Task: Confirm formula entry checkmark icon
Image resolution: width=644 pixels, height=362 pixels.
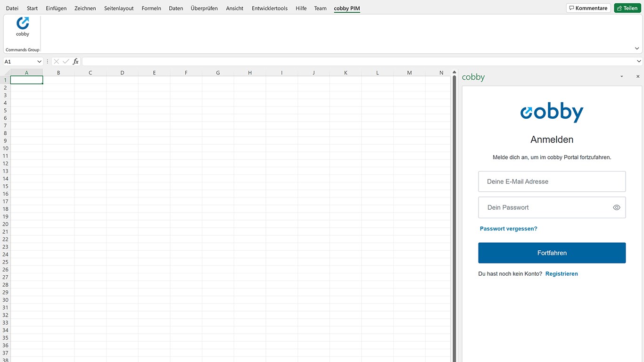Action: 66,61
